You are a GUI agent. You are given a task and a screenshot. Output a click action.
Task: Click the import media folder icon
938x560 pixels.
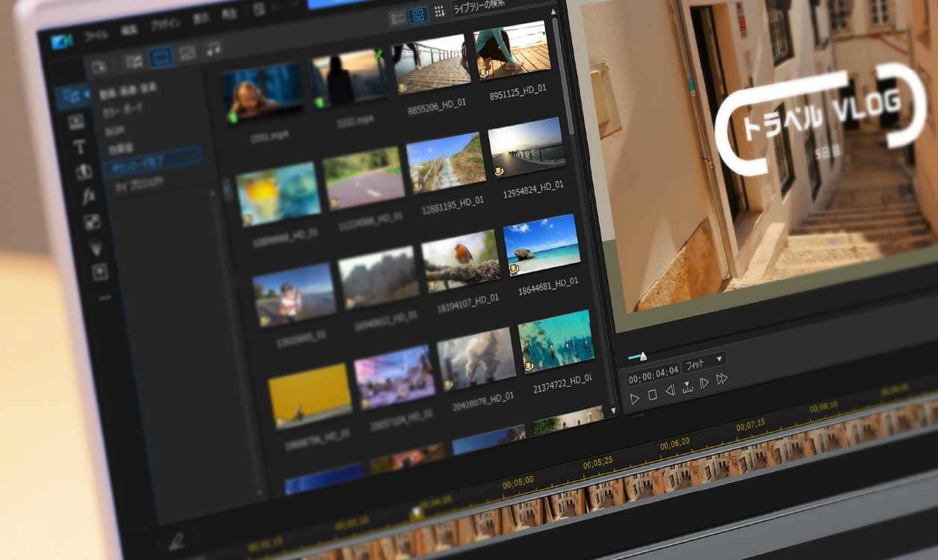[x=98, y=66]
